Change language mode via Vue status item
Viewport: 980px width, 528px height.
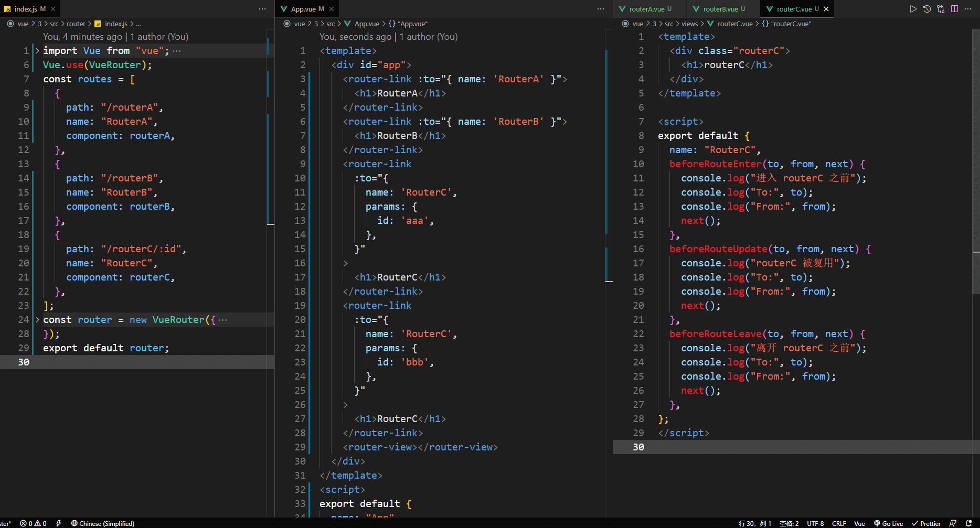[x=859, y=523]
